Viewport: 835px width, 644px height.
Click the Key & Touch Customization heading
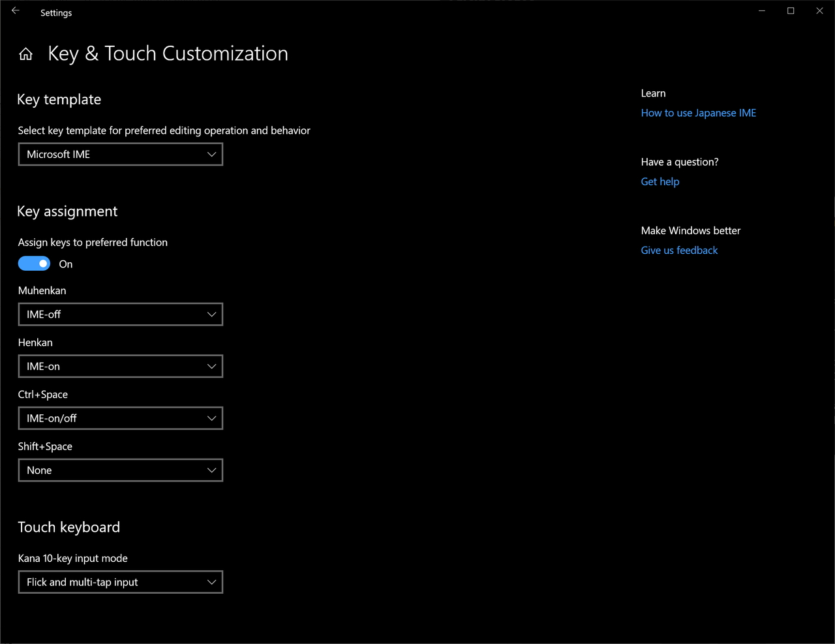click(167, 53)
